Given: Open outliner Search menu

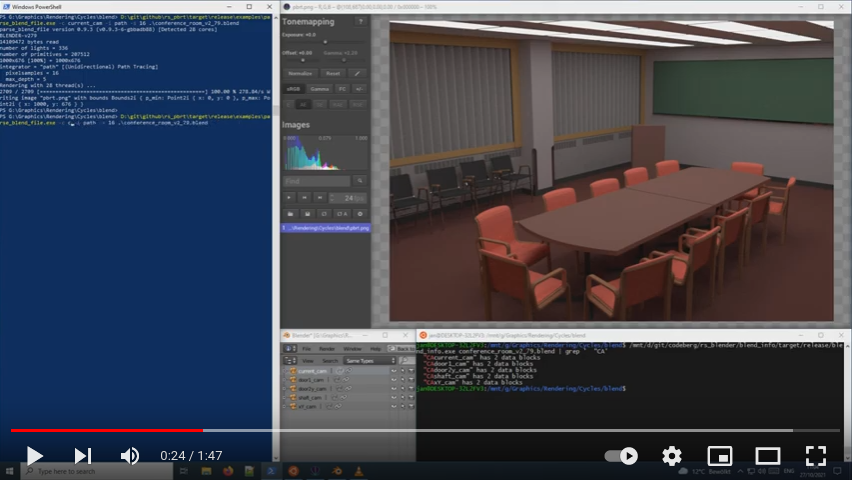Looking at the screenshot, I should (x=330, y=360).
